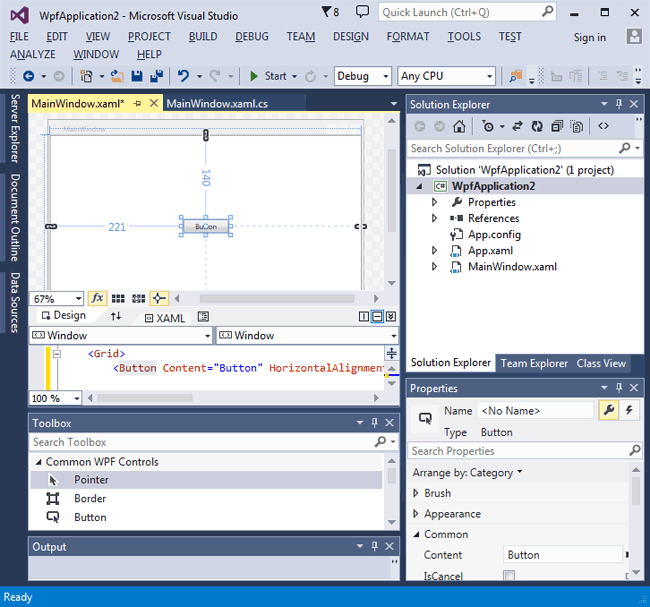This screenshot has width=650, height=607.
Task: Swap Design and XAML panes
Action: click(x=116, y=316)
